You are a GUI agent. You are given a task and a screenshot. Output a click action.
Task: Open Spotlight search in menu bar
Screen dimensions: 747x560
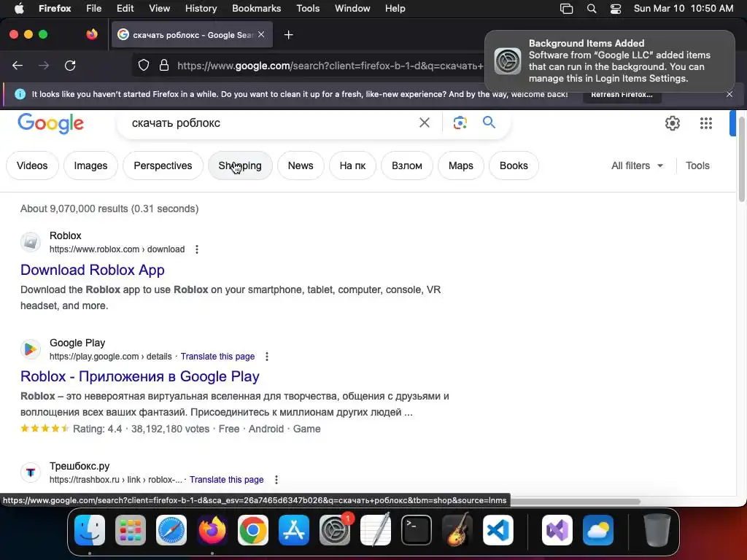(591, 9)
